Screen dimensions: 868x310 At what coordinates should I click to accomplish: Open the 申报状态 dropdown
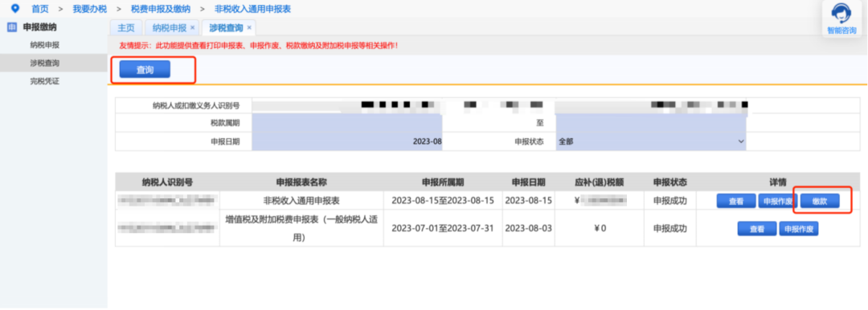coord(651,141)
